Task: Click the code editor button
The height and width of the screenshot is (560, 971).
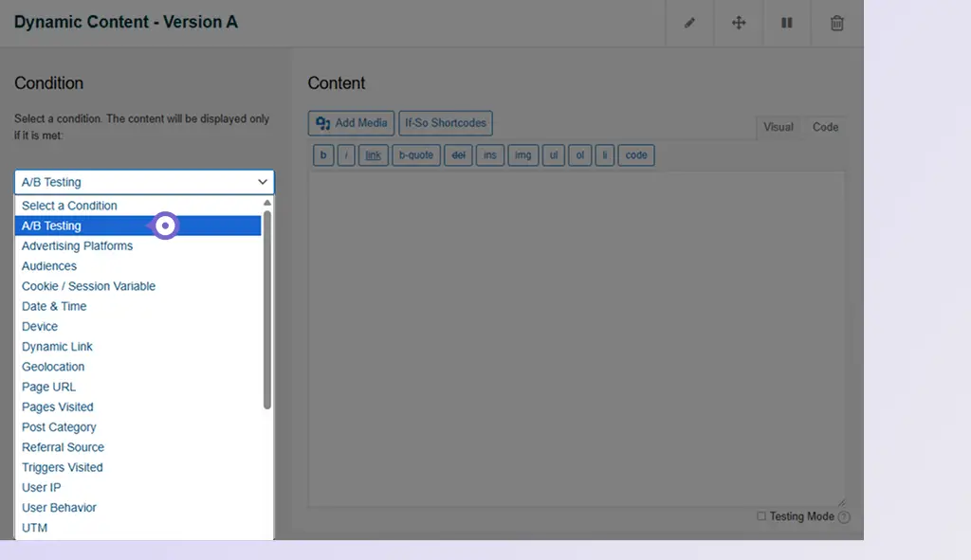Action: 636,155
